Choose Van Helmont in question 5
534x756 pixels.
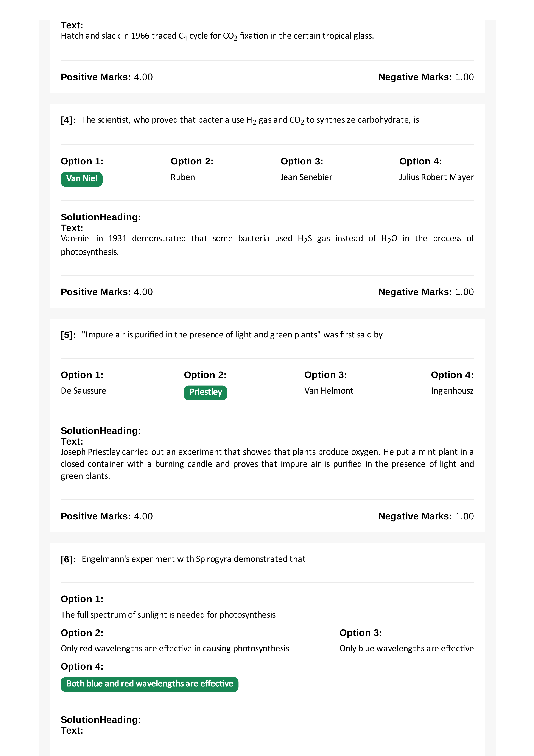pos(328,391)
